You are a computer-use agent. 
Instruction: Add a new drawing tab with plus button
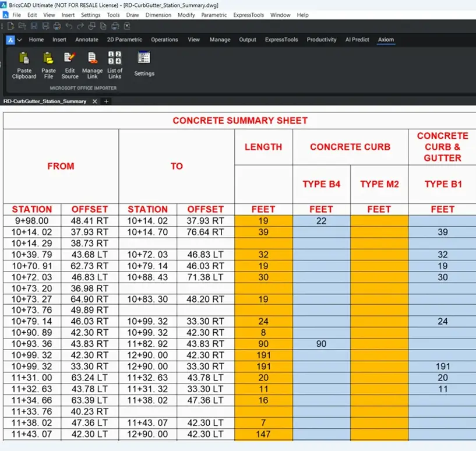coord(106,101)
